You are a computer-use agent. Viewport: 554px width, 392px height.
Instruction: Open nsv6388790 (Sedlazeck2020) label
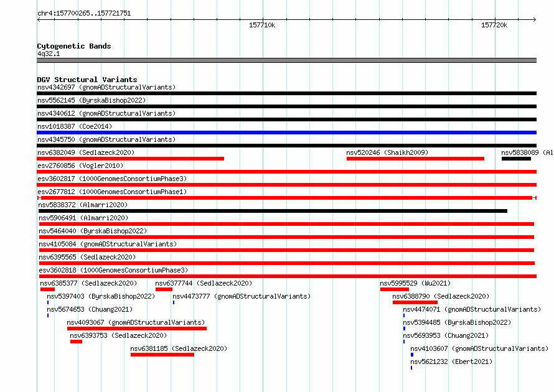coord(441,296)
